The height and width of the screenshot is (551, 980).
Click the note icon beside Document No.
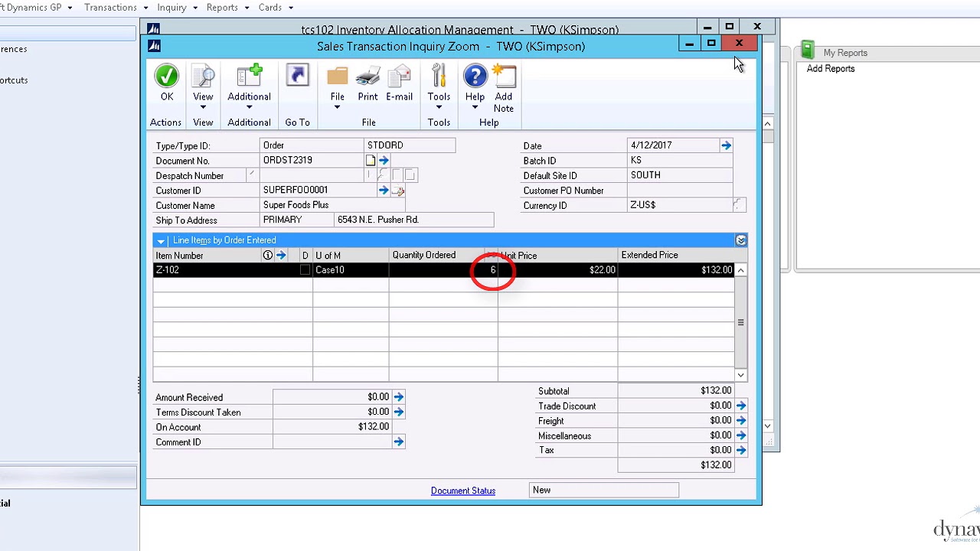[x=371, y=161]
